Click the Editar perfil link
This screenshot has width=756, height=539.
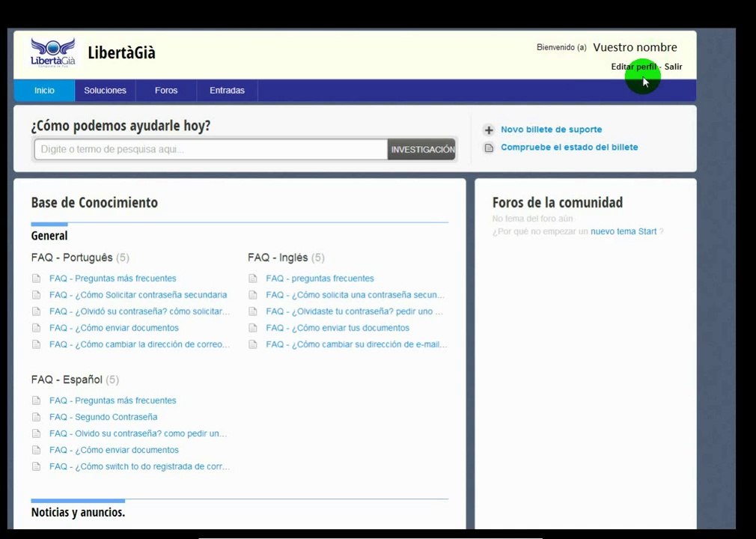(633, 67)
